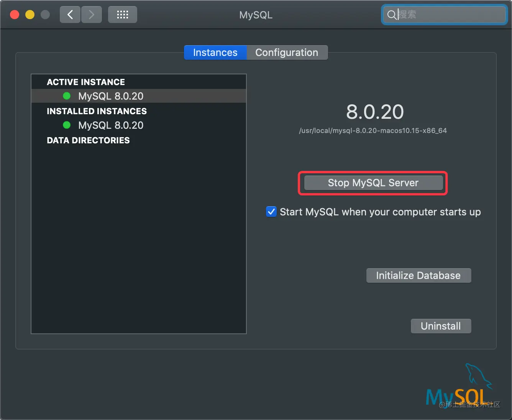This screenshot has width=512, height=420.
Task: Minimize the window with yellow button
Action: click(x=30, y=15)
